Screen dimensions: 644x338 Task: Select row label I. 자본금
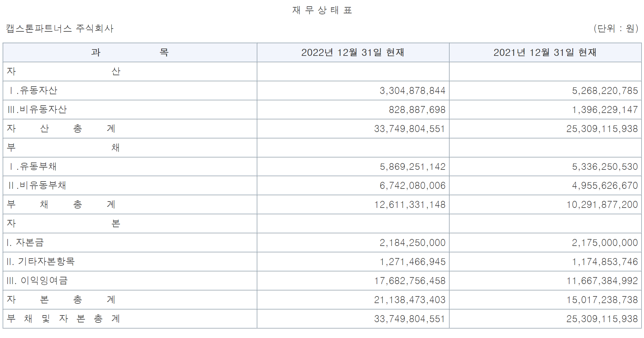coord(25,242)
